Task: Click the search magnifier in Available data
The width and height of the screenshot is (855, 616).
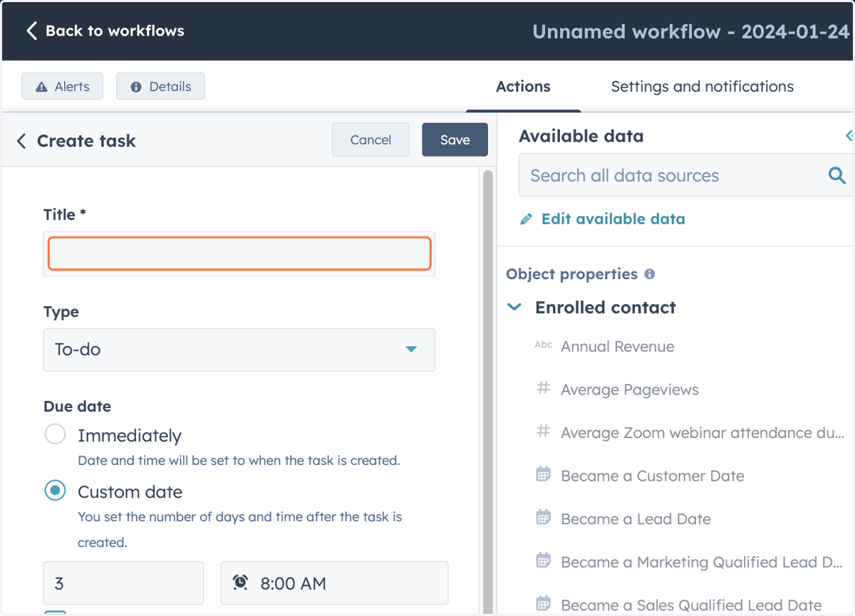Action: [x=836, y=175]
